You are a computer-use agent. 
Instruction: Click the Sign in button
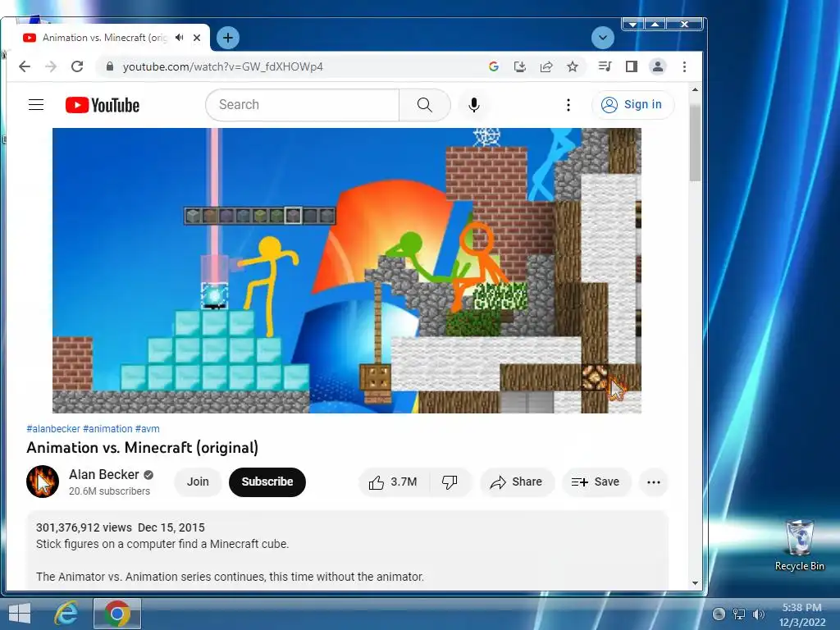tap(632, 104)
